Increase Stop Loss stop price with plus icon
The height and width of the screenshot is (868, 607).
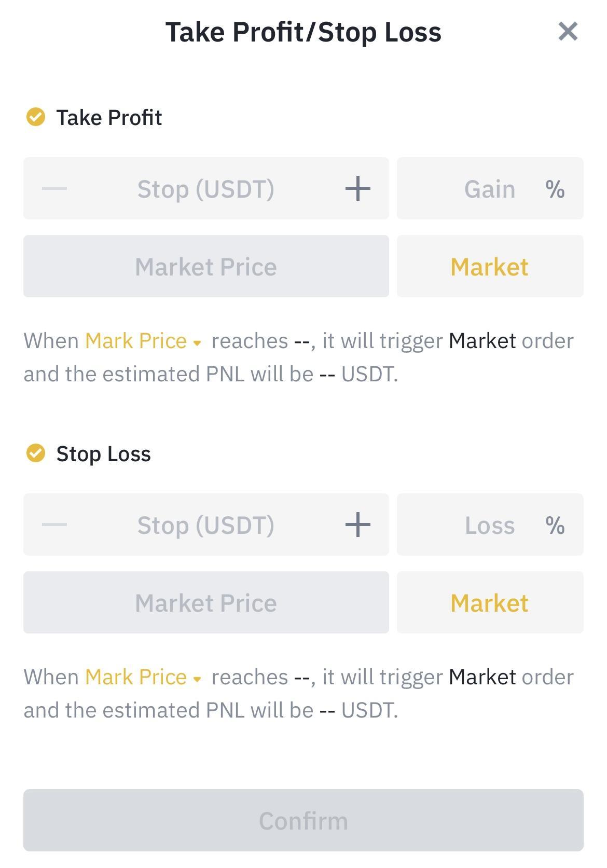point(358,525)
